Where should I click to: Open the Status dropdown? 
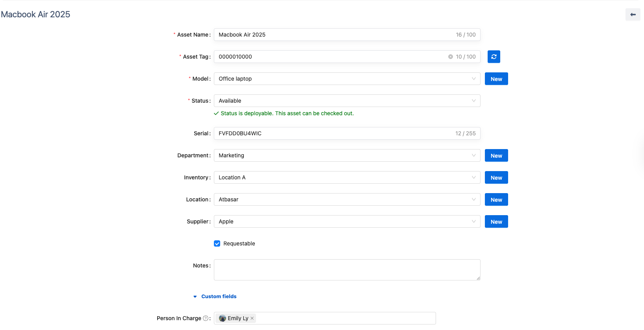[x=347, y=101]
